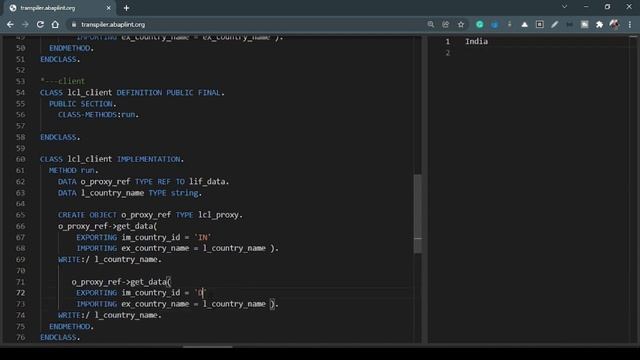Go back to the previous page
Screen dimensions: 640x360
click(x=10, y=24)
